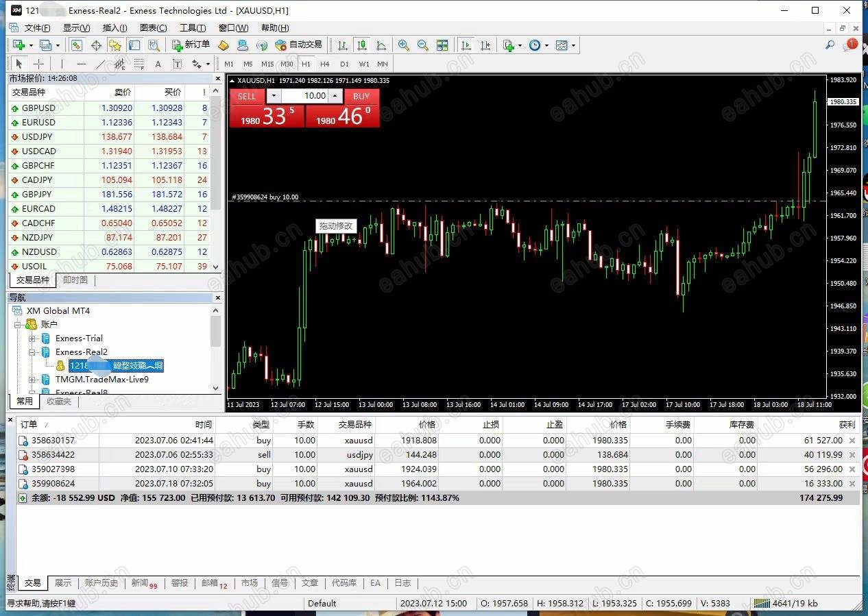
Task: Select the text label tool
Action: [x=177, y=64]
